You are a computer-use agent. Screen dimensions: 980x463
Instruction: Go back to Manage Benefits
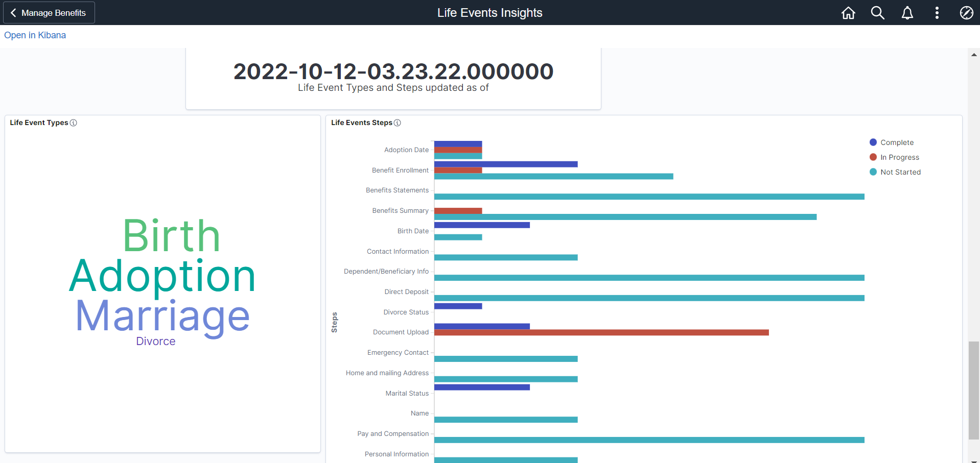coord(49,13)
